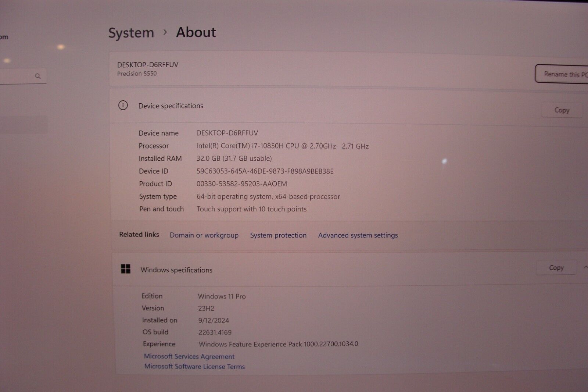588x392 pixels.
Task: Click the info icon beside Device specifications
Action: pos(123,106)
